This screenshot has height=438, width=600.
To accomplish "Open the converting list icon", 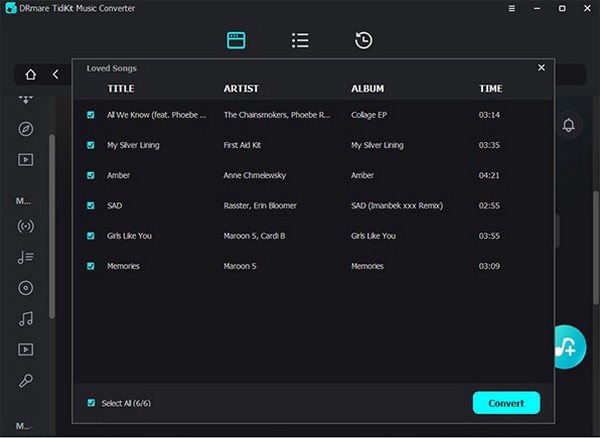I will 299,41.
